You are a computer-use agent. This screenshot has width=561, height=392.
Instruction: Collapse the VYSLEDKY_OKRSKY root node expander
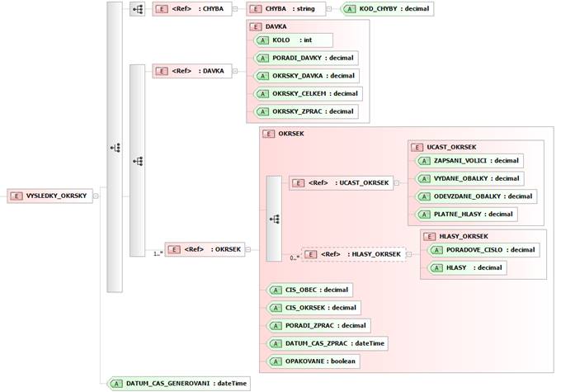pos(96,196)
